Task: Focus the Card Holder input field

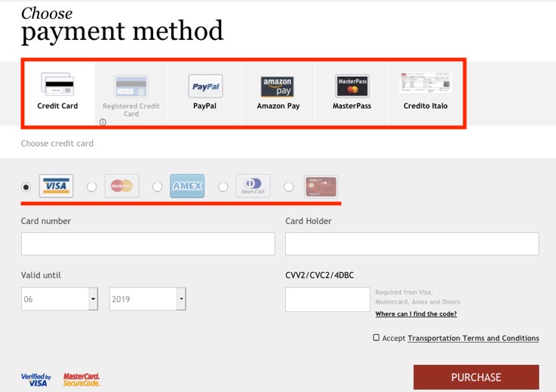Action: 412,243
